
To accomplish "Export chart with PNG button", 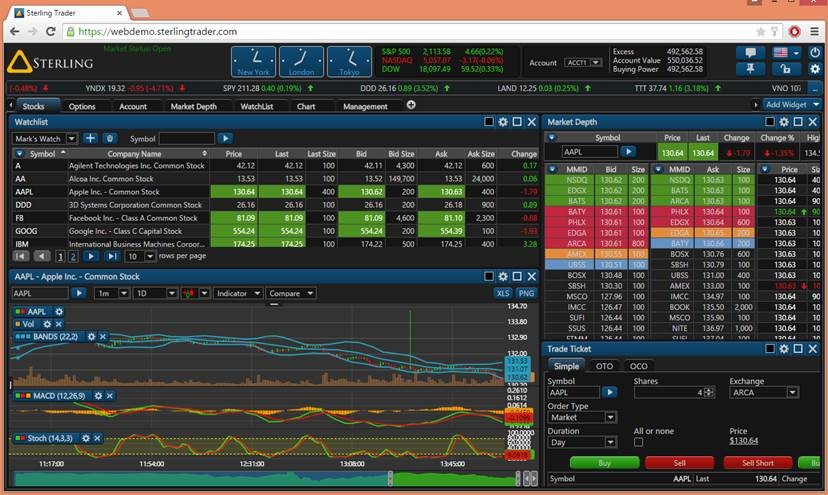I will [x=526, y=293].
